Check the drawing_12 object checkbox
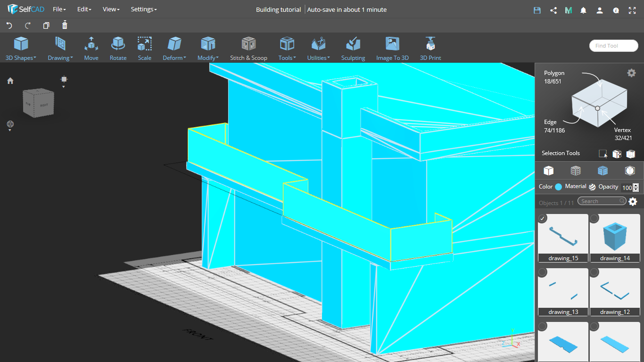644x362 pixels. [x=594, y=272]
